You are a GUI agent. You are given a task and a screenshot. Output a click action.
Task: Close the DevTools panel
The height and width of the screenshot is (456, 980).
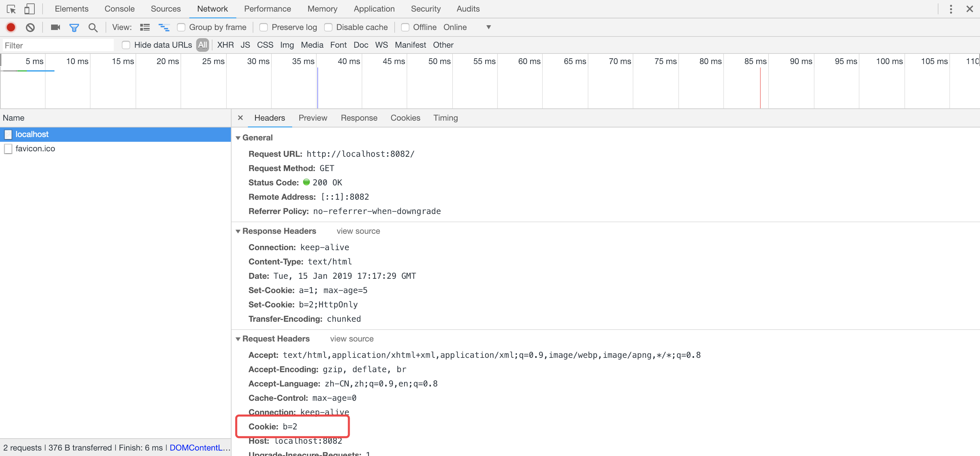[970, 9]
